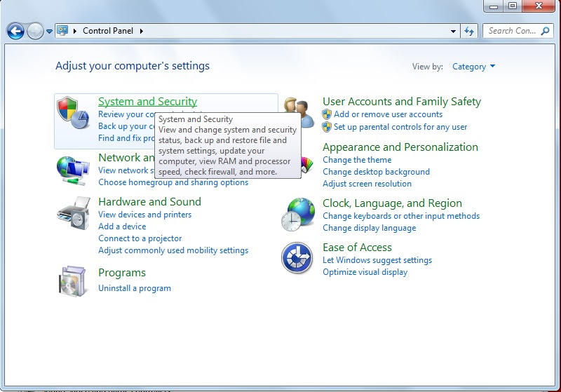Expand the address bar history dropdown
The width and height of the screenshot is (561, 392).
pyautogui.click(x=453, y=32)
